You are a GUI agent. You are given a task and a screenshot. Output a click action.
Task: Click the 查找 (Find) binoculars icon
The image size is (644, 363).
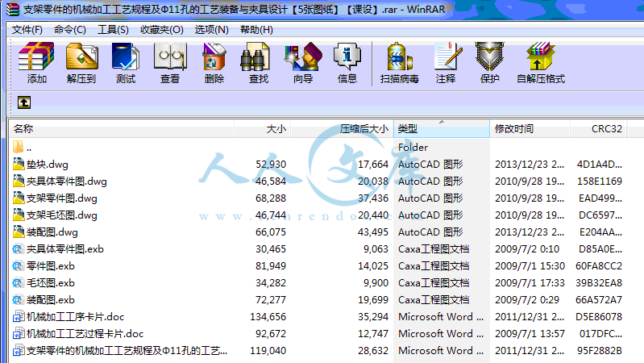point(255,56)
